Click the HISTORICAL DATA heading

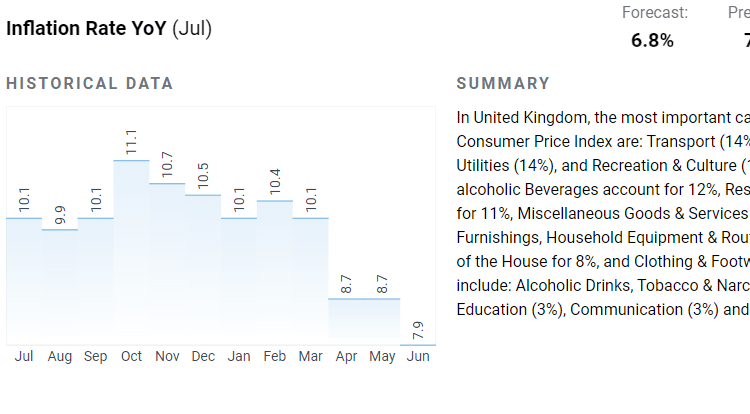coord(90,84)
